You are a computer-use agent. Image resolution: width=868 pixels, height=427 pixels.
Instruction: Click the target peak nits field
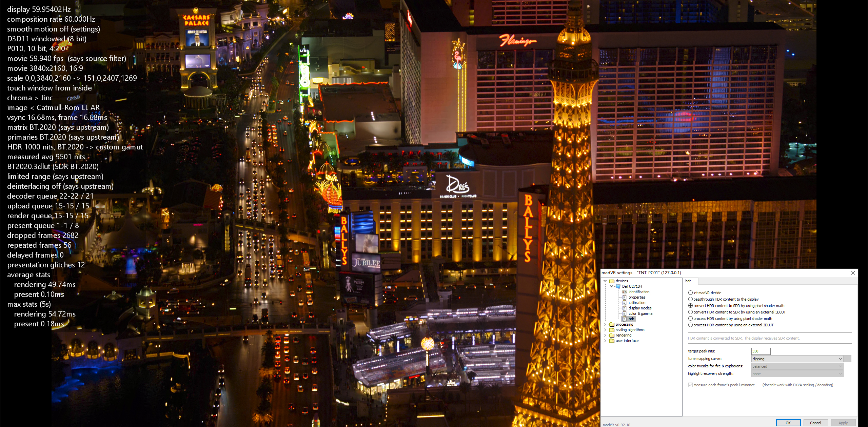[761, 351]
